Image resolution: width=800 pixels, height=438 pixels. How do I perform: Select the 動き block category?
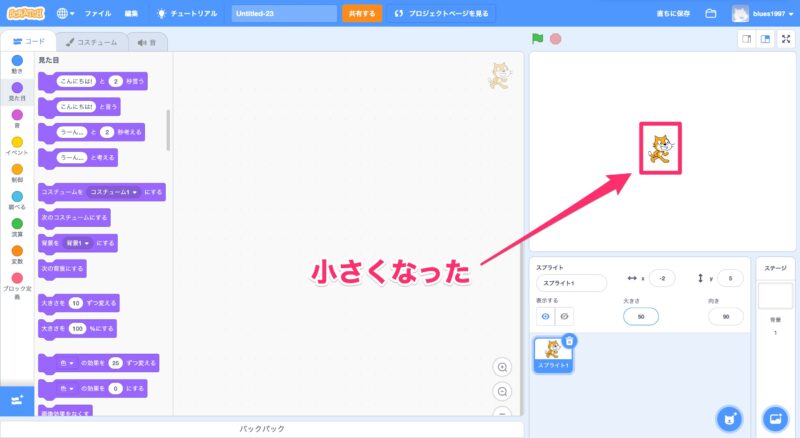click(16, 64)
